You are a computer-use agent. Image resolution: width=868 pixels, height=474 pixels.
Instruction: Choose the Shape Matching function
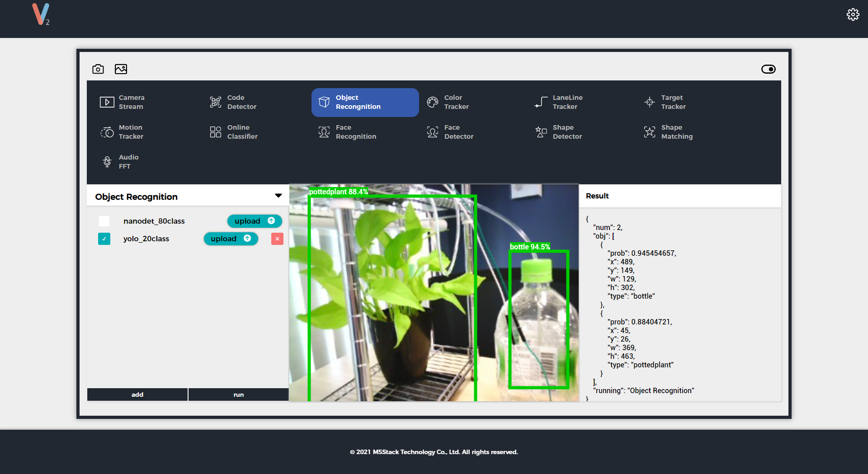pyautogui.click(x=668, y=132)
